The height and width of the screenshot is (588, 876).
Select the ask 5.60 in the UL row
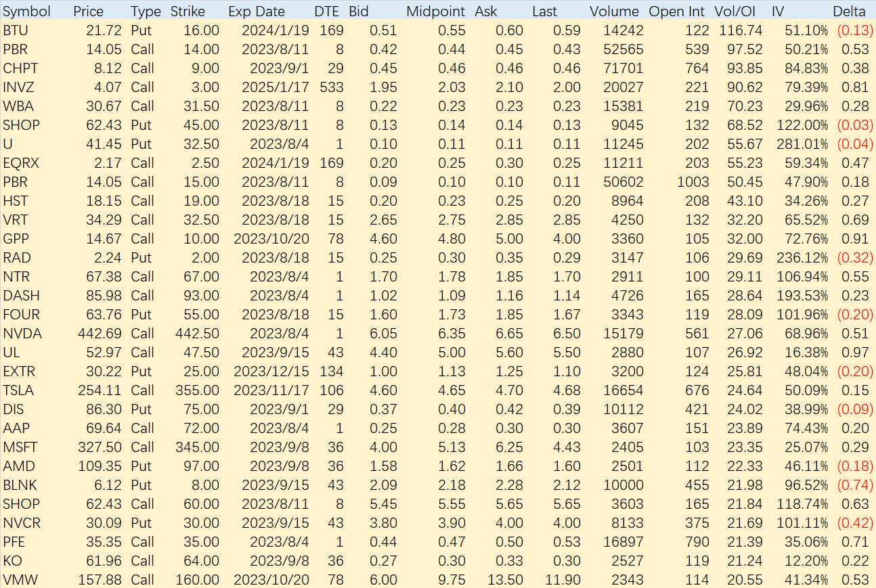point(509,353)
